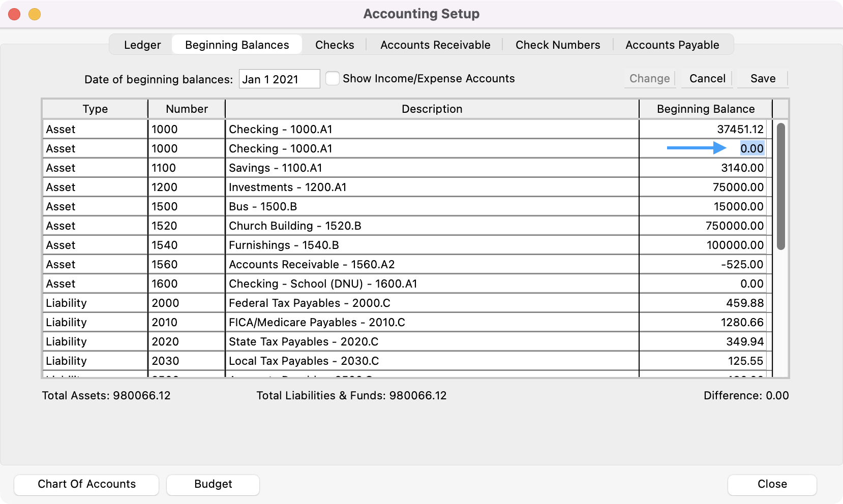Save the beginning balances
The height and width of the screenshot is (504, 843).
pos(763,78)
